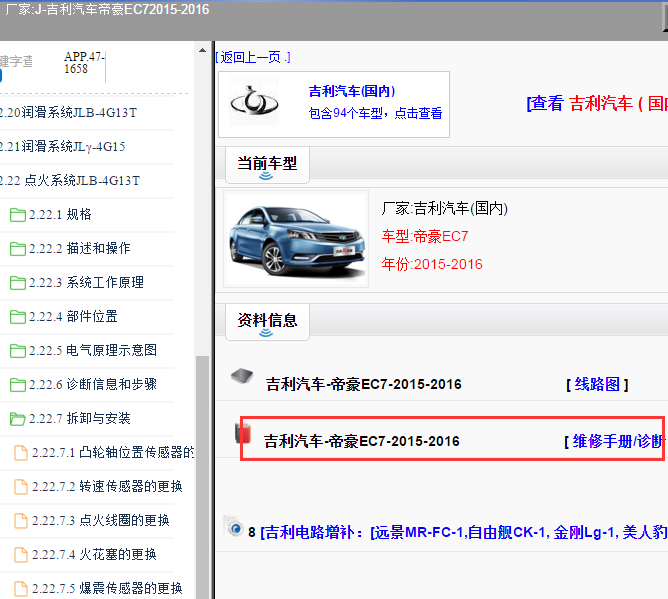This screenshot has height=599, width=668.
Task: Click document icon for 2.22.7.4 火花塞的更换
Action: click(x=21, y=555)
